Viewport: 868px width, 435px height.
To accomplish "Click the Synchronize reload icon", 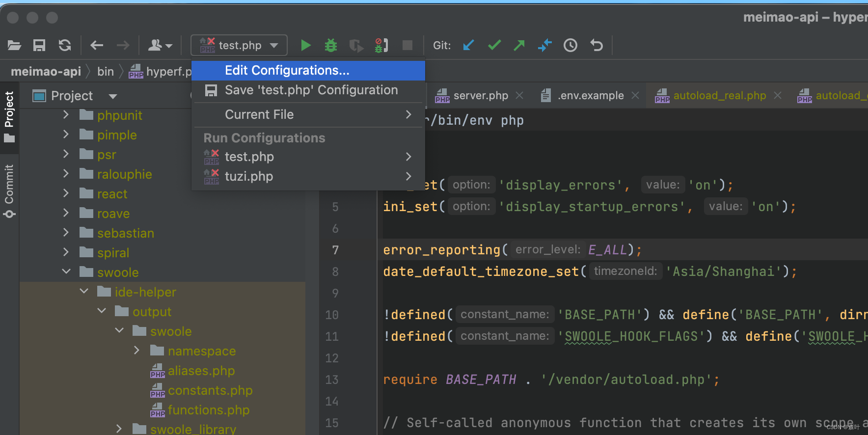I will pyautogui.click(x=65, y=46).
